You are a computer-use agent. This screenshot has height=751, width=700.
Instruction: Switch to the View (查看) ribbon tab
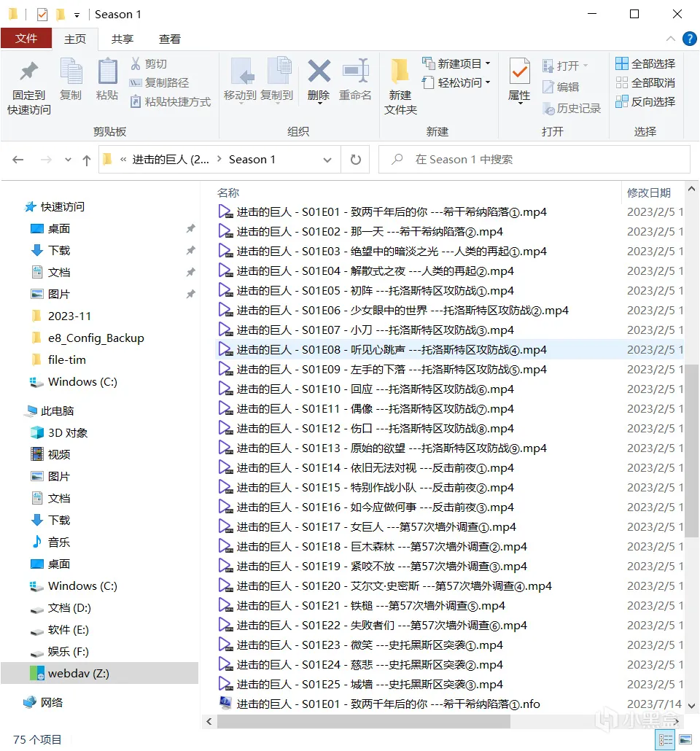coord(170,39)
